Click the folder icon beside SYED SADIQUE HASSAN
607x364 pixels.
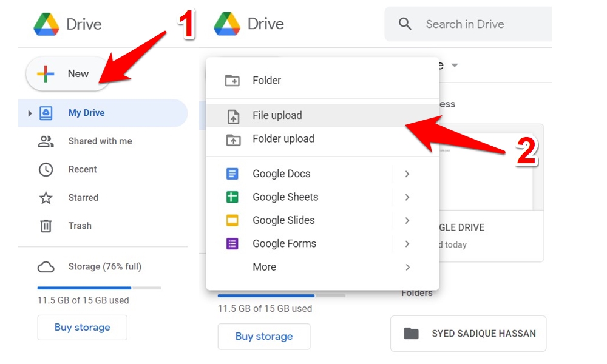coord(411,334)
